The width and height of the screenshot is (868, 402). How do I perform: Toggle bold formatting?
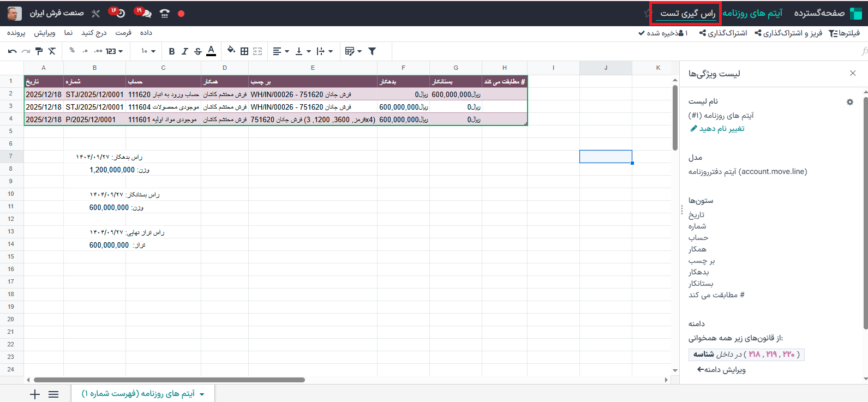tap(172, 51)
